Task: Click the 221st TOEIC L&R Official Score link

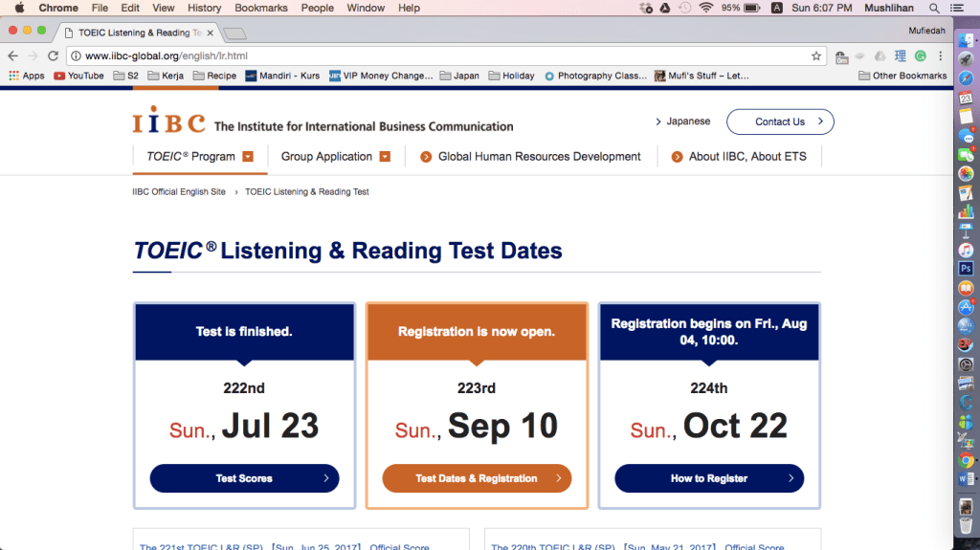Action: tap(284, 546)
